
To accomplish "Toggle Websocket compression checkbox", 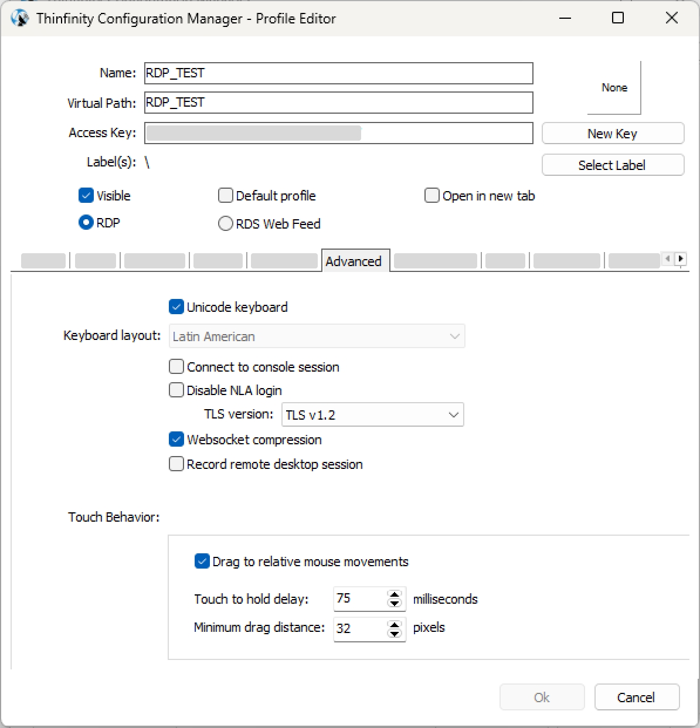I will click(176, 440).
